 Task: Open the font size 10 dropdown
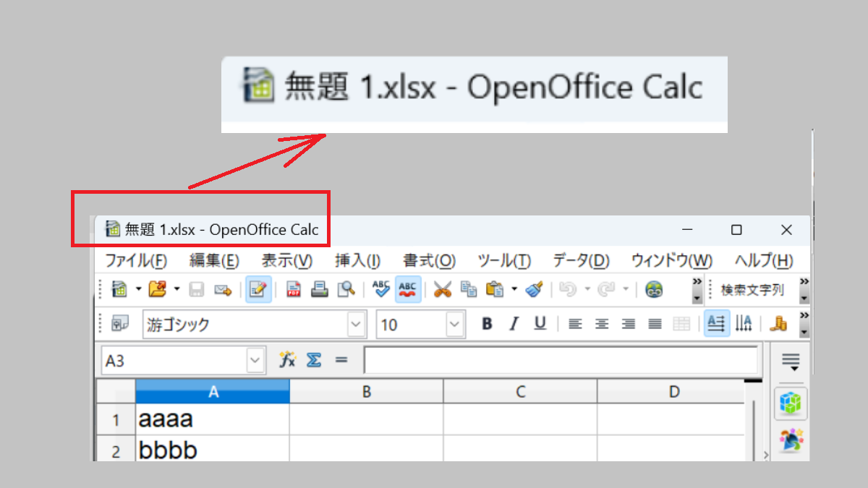point(455,325)
